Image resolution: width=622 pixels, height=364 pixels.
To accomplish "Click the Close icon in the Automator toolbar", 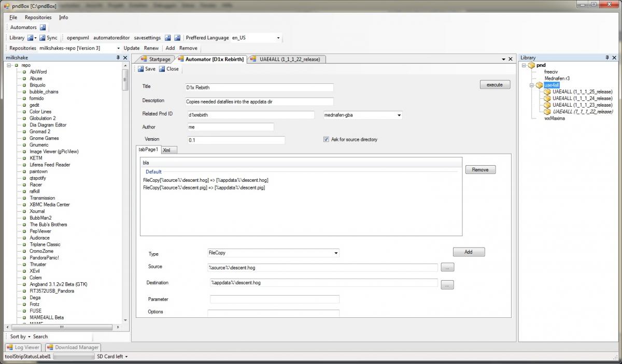I will coord(162,69).
